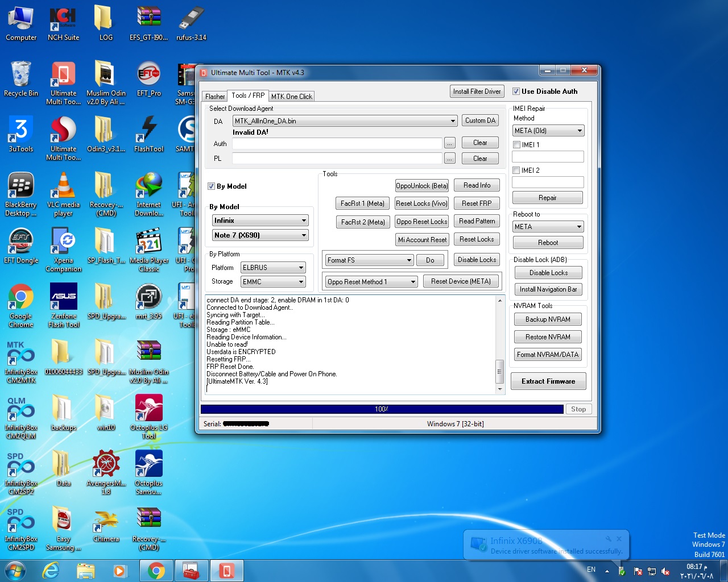Viewport: 728px width, 582px height.
Task: Open BlackBerry Desktop shortcut
Action: click(x=21, y=194)
